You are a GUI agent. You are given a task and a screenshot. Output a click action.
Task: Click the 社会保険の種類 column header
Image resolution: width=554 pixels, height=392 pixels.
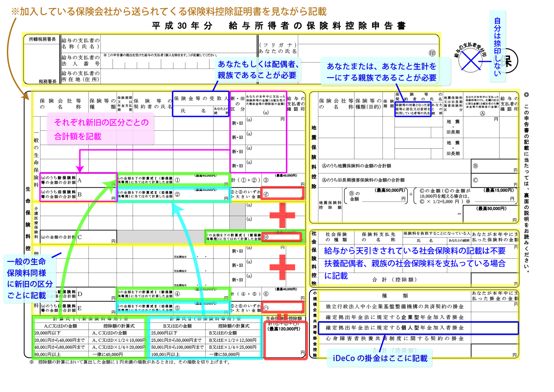point(336,237)
